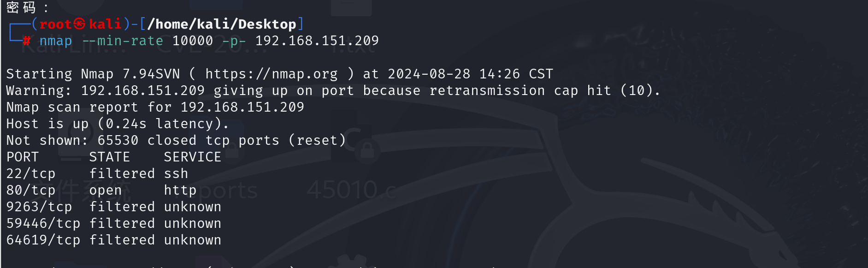The height and width of the screenshot is (268, 868).
Task: Open the https://nmap.org link
Action: point(272,74)
